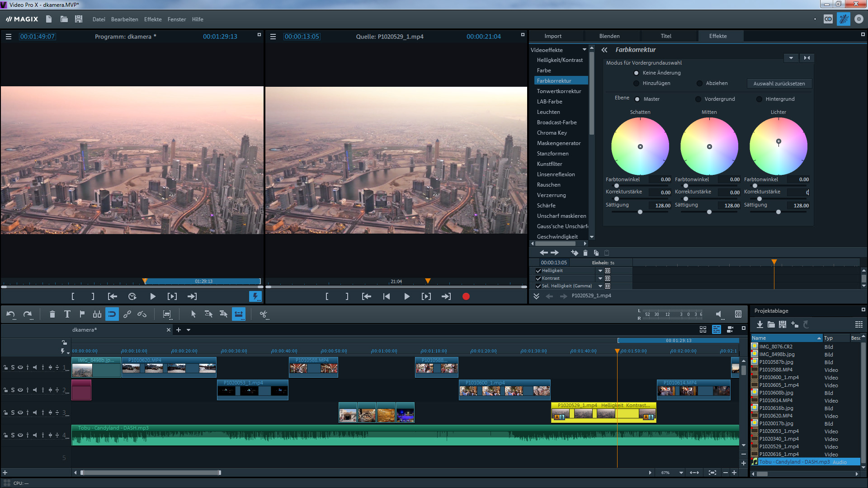Click the timeline speaker mute icon

(719, 314)
